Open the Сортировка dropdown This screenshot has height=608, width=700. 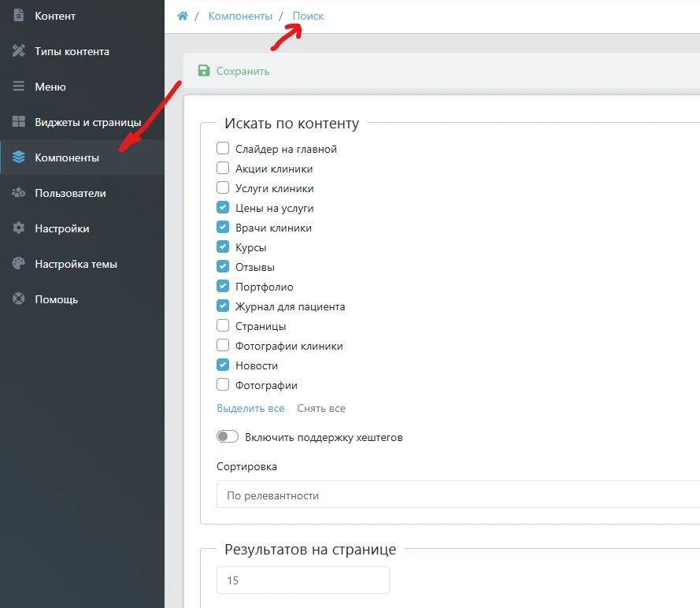(x=457, y=495)
